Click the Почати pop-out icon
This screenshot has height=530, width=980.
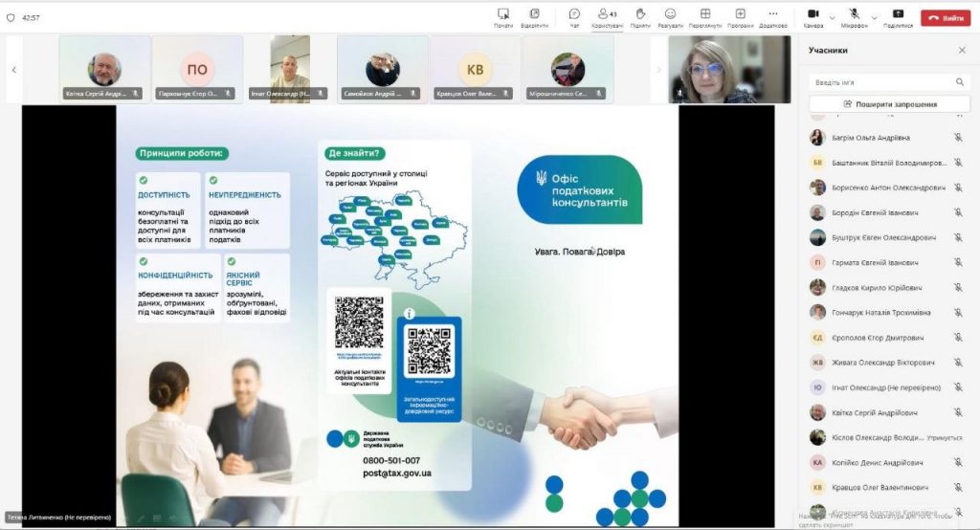pos(503,14)
